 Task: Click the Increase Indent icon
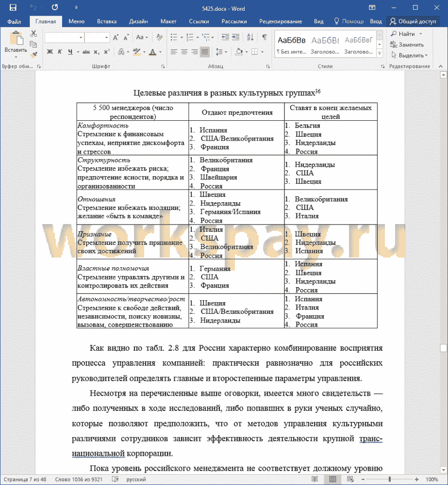click(x=235, y=37)
